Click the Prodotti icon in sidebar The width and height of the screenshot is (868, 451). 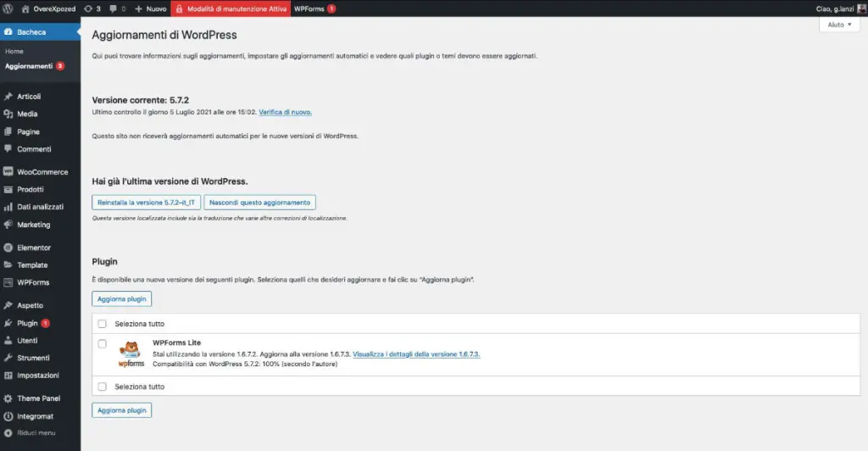coord(8,189)
